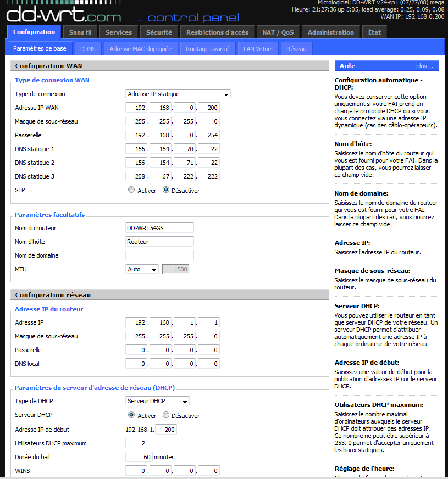This screenshot has width=448, height=479.
Task: Click Adresse IP WAN first octet field
Action: tap(136, 108)
